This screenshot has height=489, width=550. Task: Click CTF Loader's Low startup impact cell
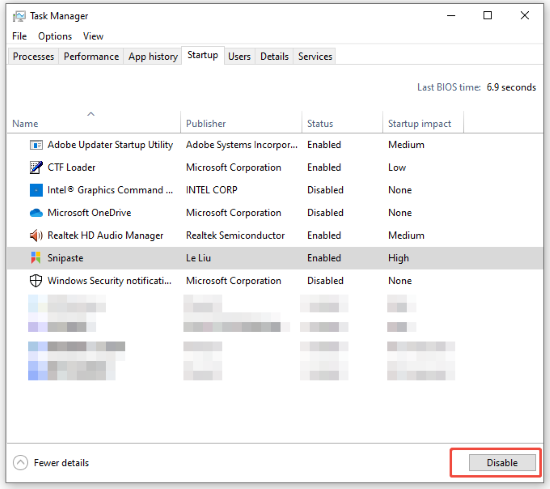click(x=397, y=167)
